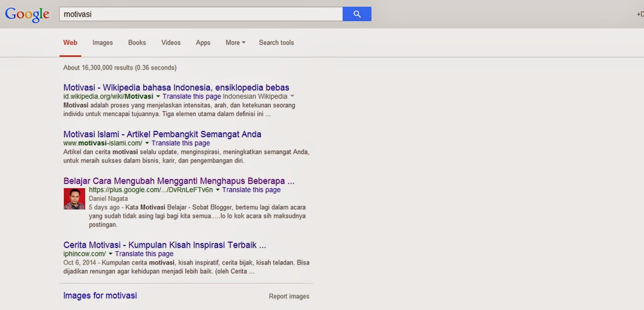Image resolution: width=644 pixels, height=310 pixels.
Task: Open Images for motivasi link
Action: coord(100,295)
